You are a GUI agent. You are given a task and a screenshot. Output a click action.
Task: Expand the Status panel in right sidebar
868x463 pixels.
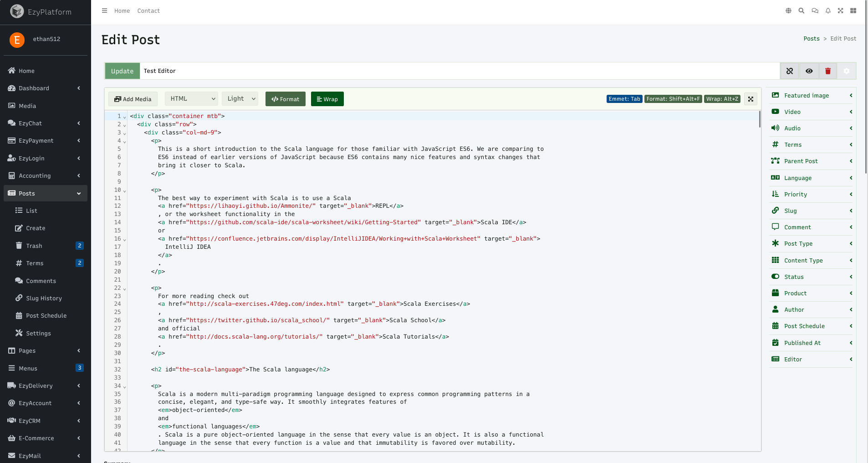click(811, 277)
